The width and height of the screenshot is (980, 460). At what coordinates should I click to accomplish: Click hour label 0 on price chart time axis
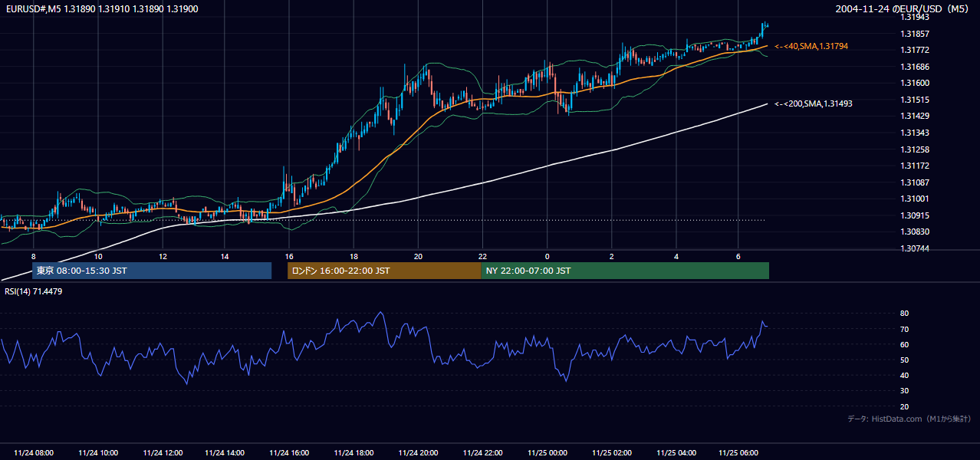pos(547,256)
